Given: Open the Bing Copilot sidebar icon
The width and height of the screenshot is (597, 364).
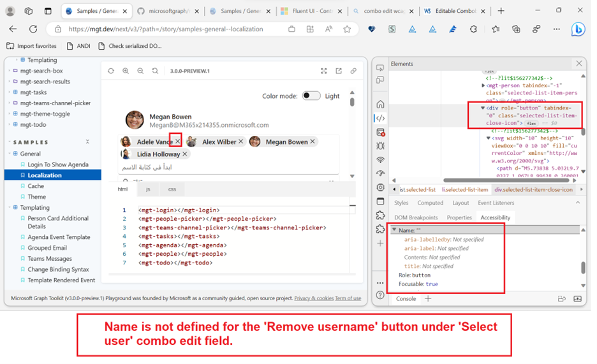Looking at the screenshot, I should 578,29.
